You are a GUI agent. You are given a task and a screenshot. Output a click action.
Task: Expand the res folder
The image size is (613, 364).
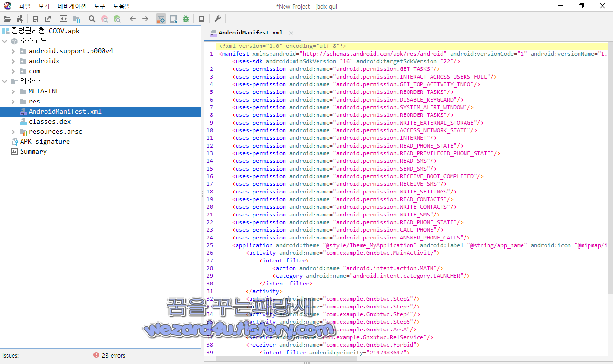13,101
